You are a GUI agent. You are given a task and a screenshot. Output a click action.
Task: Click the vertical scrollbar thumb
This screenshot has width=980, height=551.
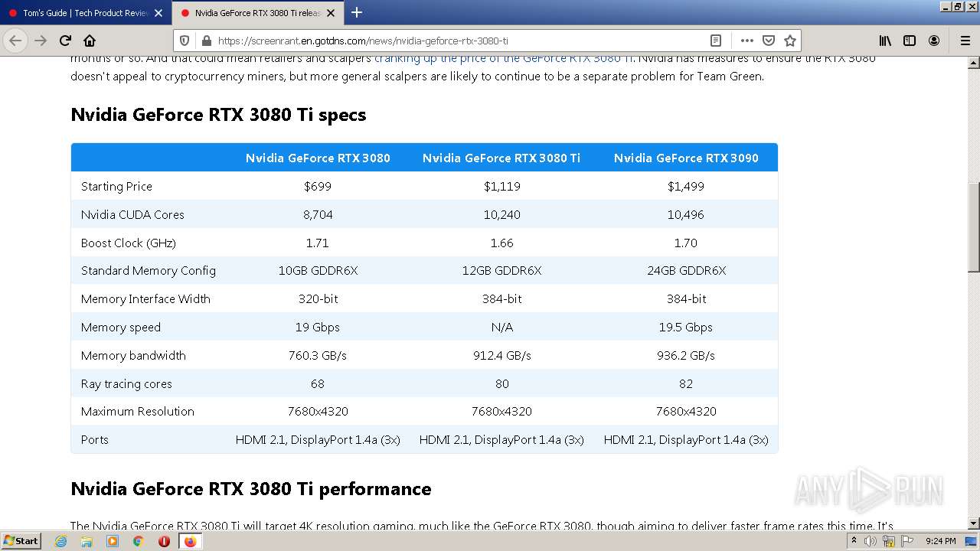tap(974, 227)
